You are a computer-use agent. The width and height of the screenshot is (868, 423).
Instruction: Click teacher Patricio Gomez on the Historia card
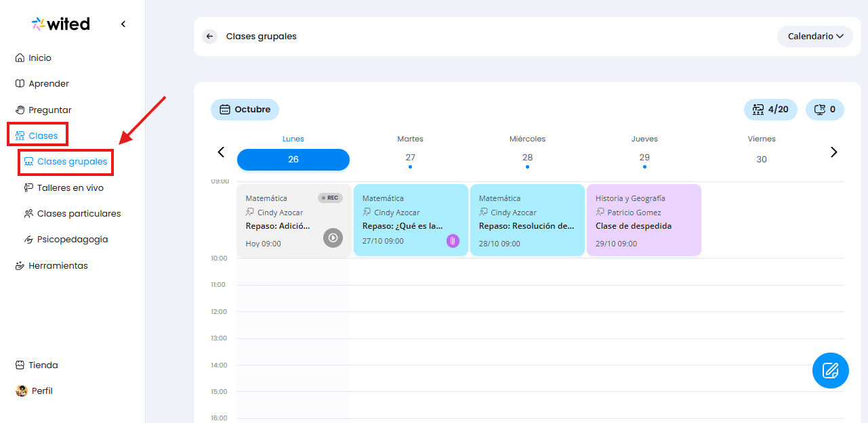[634, 213]
